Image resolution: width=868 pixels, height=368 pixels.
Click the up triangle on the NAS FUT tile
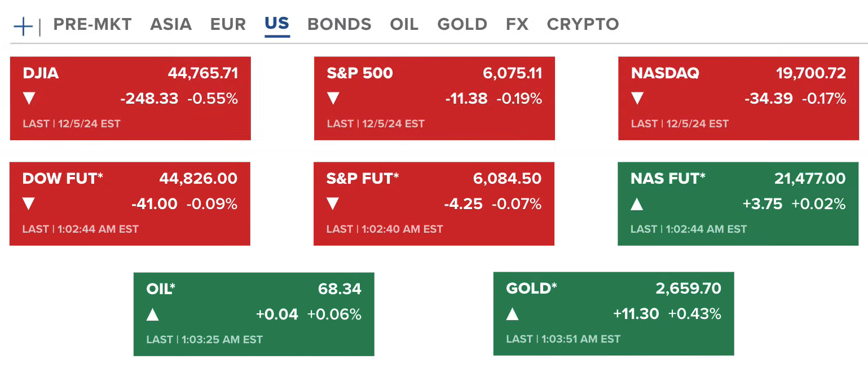637,204
